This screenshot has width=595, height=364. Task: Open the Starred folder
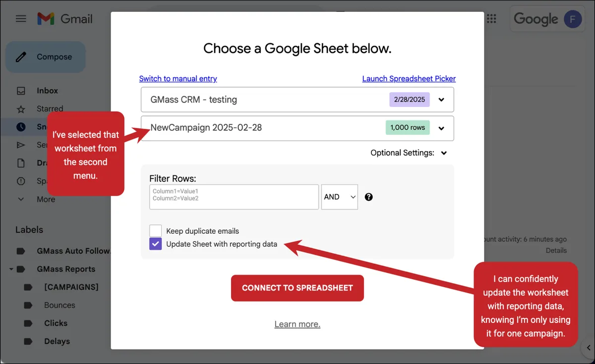50,108
